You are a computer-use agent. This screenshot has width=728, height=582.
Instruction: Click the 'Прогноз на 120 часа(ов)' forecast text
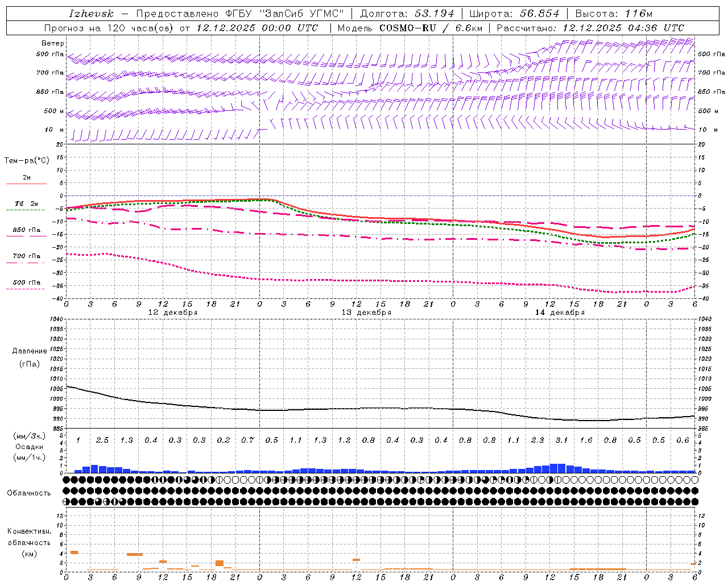click(x=109, y=28)
